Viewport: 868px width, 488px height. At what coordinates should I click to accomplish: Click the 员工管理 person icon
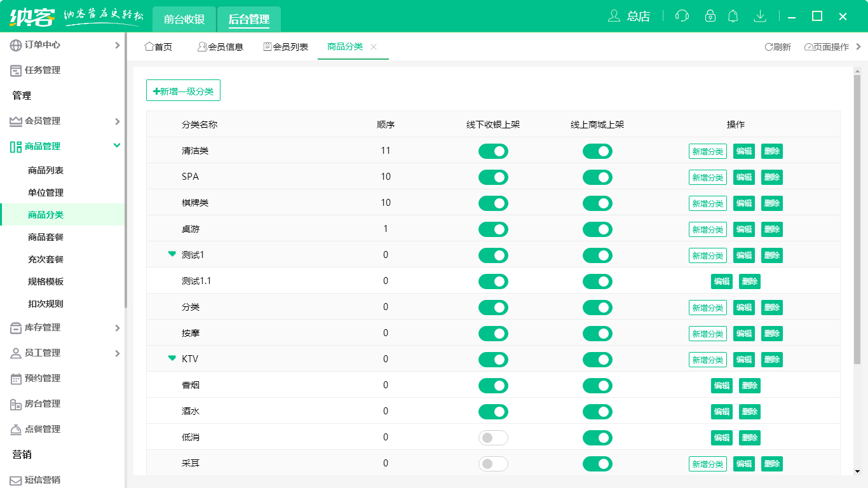[16, 353]
